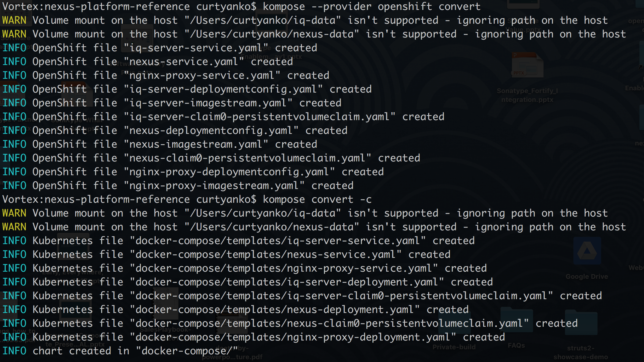
Task: Click the "/Users/curtyanko/nexus-data" path in first command's warning
Action: pos(272,34)
